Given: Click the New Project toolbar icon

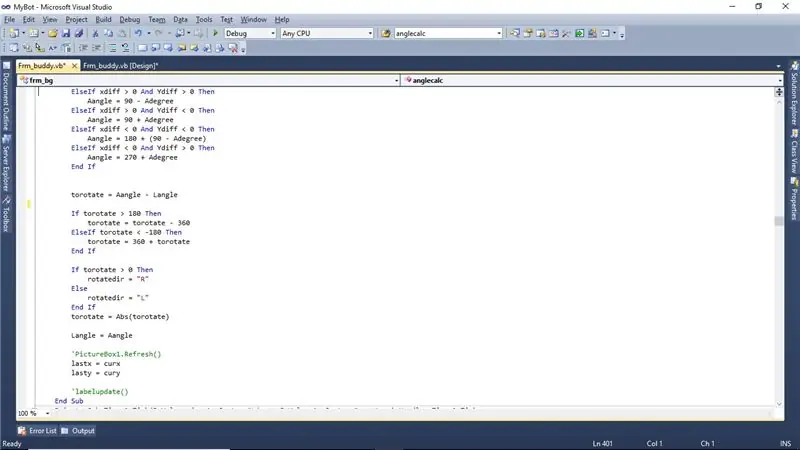Looking at the screenshot, I should coord(14,33).
